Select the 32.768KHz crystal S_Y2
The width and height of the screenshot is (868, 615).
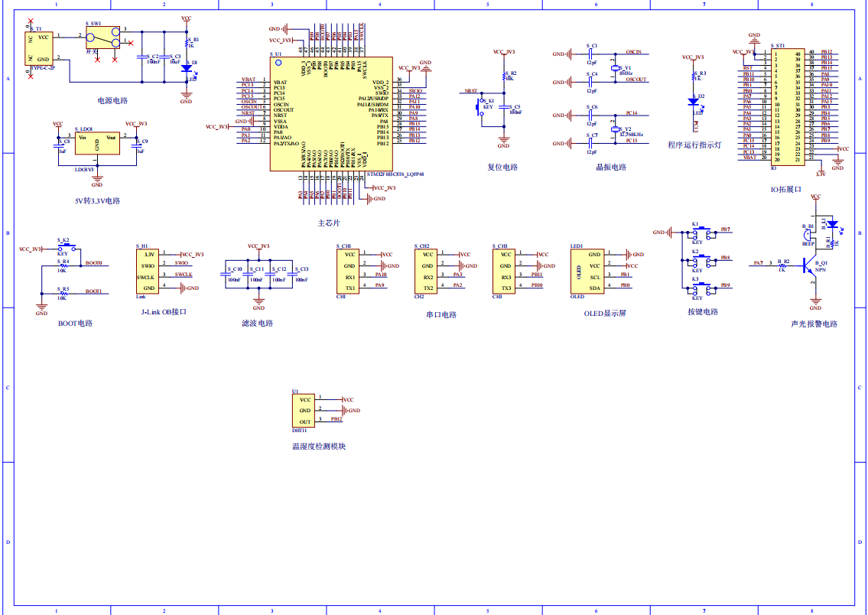click(614, 129)
